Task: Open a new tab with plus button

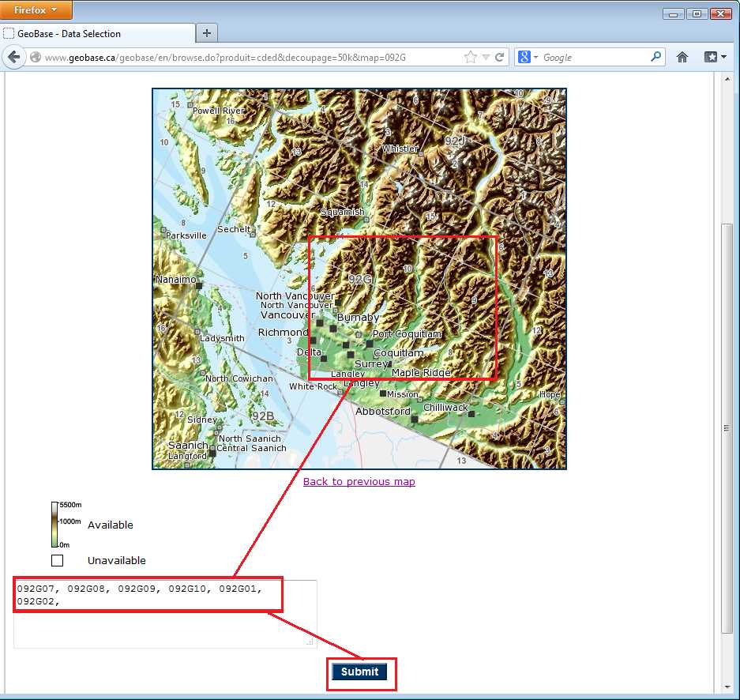Action: (207, 33)
